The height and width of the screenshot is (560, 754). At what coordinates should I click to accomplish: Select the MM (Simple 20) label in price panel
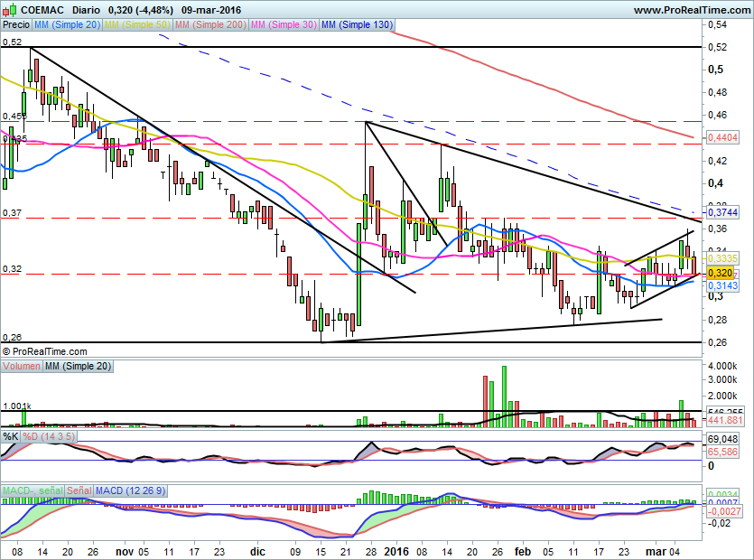tap(68, 26)
